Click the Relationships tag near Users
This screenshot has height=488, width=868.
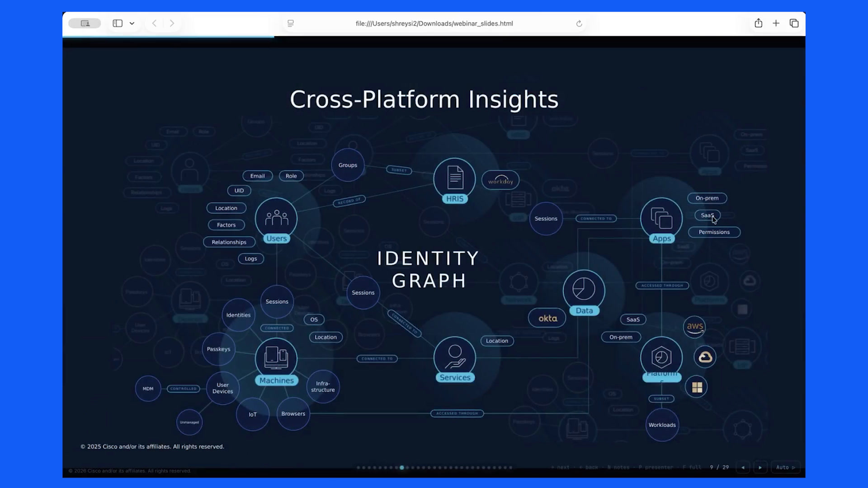(229, 242)
